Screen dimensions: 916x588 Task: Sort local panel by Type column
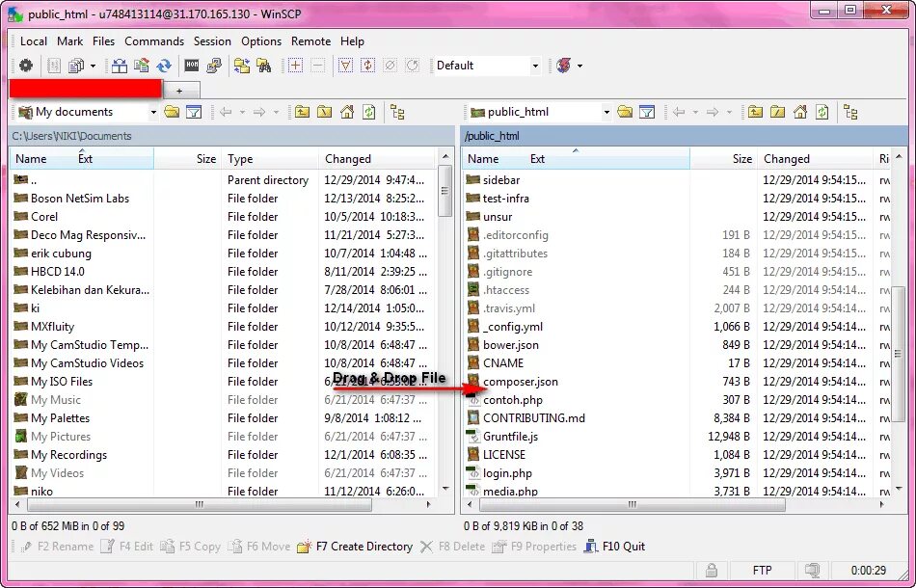point(270,159)
